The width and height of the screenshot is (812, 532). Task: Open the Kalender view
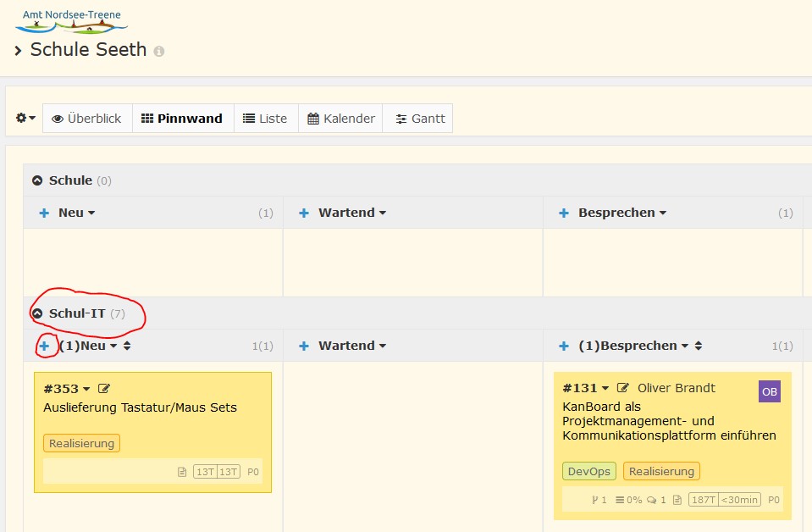(x=341, y=119)
